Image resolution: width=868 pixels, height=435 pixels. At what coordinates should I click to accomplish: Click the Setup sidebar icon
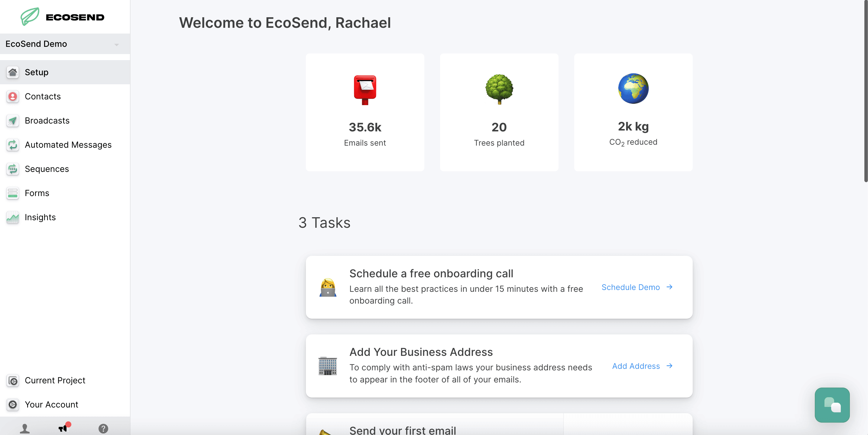pyautogui.click(x=12, y=72)
